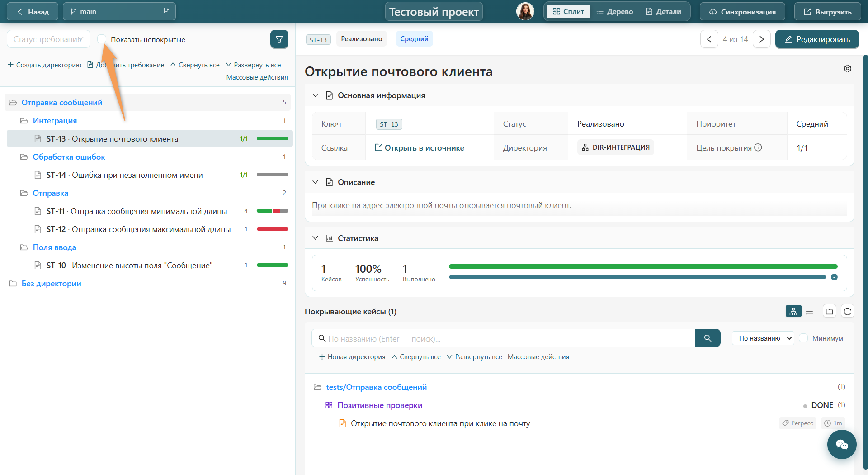Go to next requirement arrow
The width and height of the screenshot is (868, 475).
[761, 39]
